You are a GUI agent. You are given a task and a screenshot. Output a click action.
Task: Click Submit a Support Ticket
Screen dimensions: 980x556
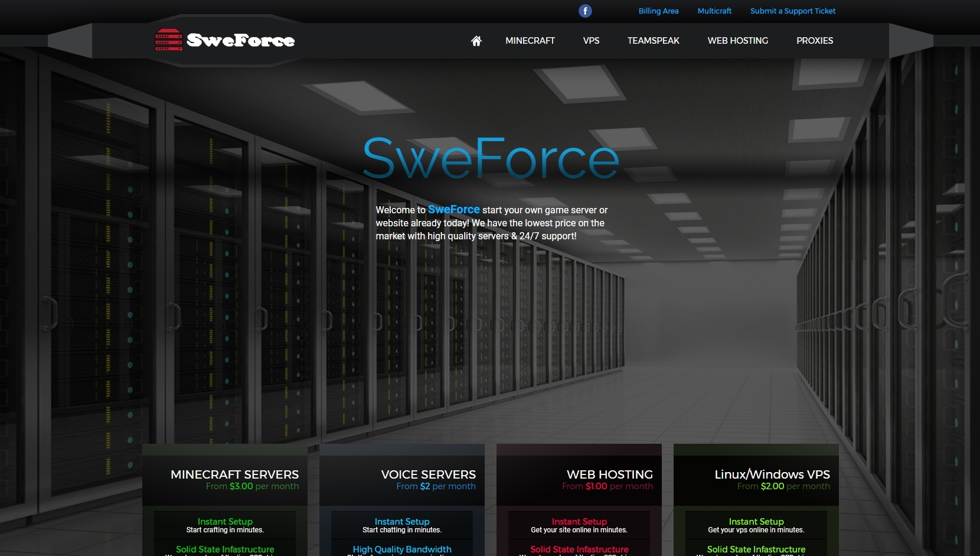click(793, 11)
